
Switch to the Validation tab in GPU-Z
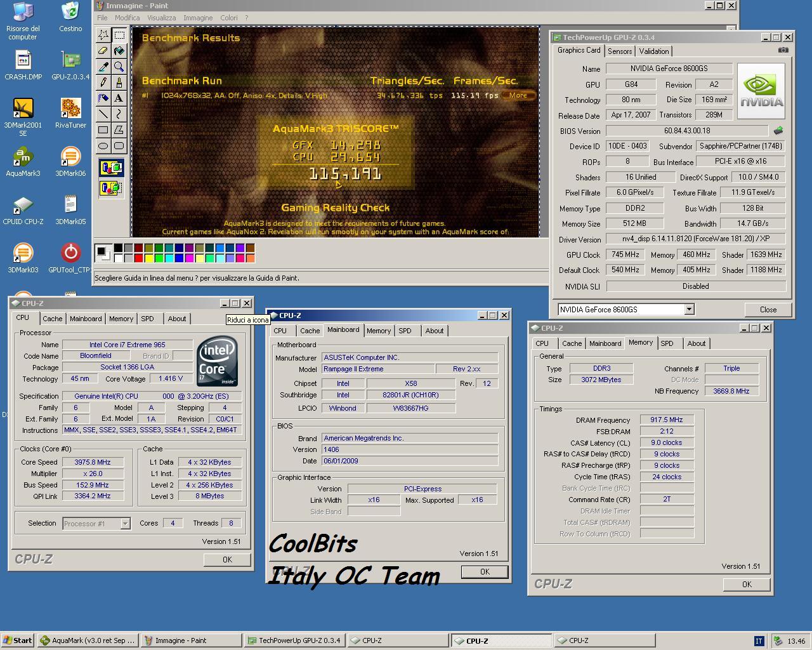(654, 51)
